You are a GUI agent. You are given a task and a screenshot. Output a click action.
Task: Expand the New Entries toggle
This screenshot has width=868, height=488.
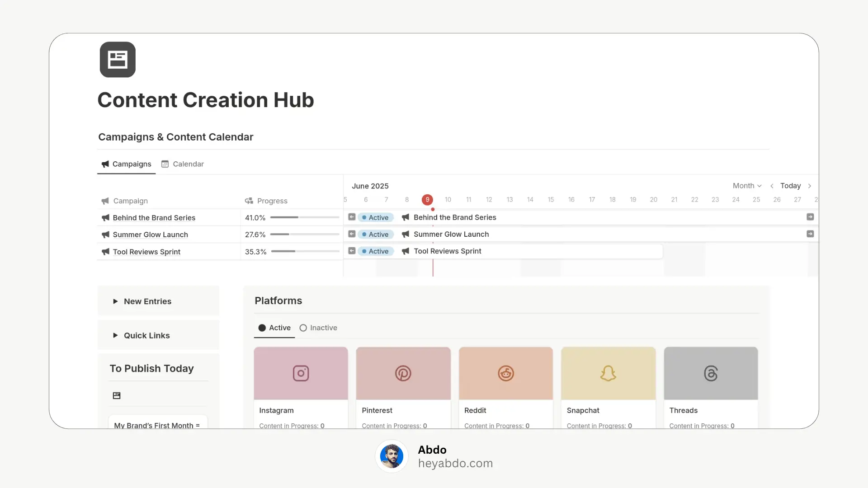point(115,301)
